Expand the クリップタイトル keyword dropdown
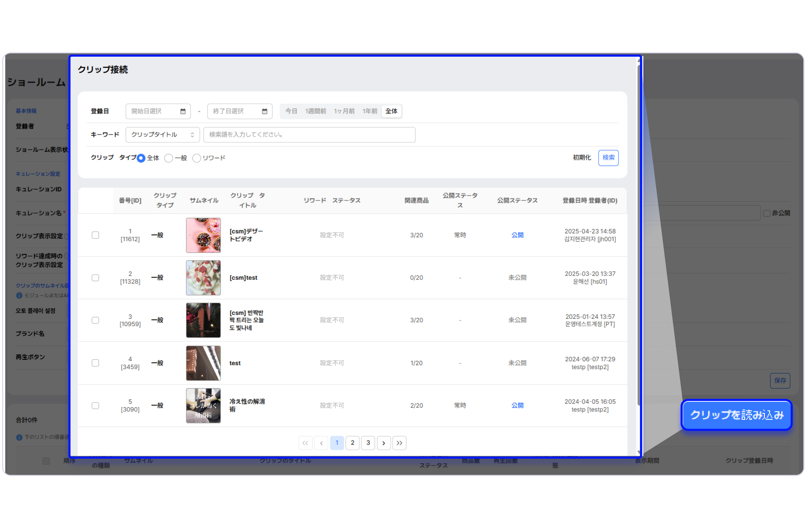Viewport: 812px width, 525px height. (162, 135)
